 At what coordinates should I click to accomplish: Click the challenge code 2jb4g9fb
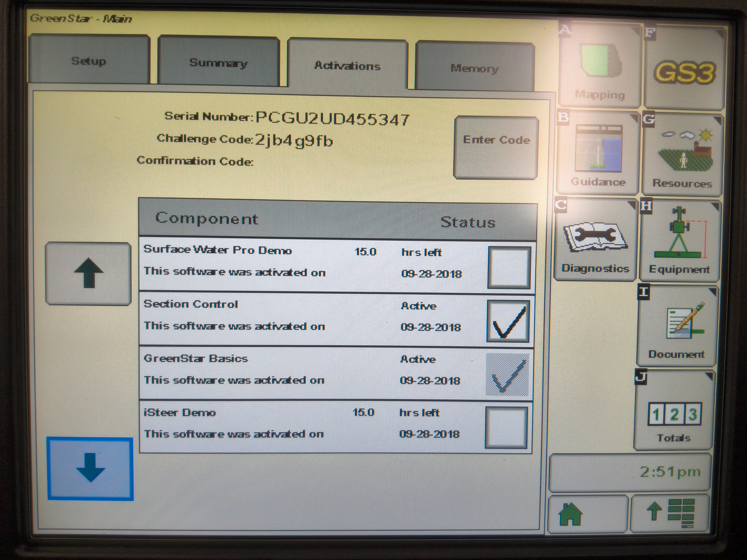(x=294, y=140)
